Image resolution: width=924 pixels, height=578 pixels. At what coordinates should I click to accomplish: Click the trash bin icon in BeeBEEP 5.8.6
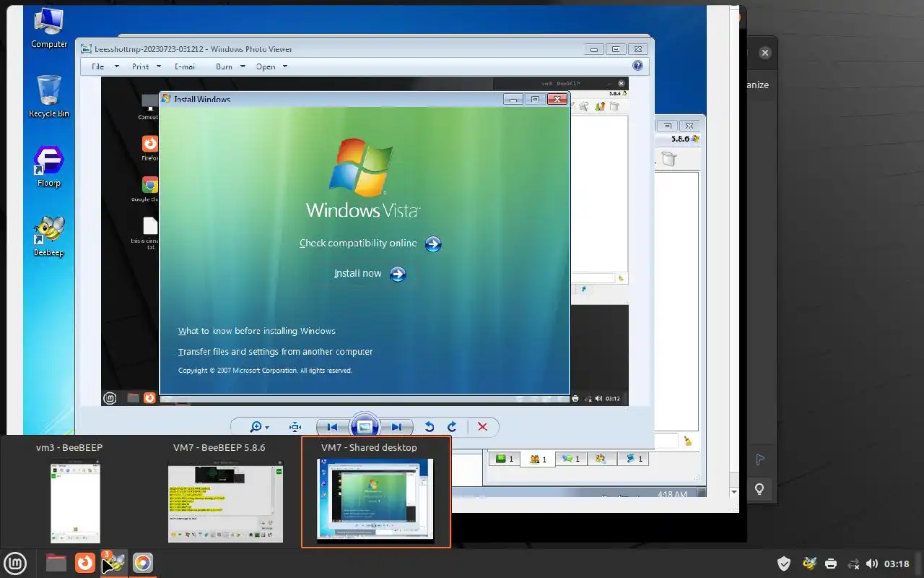pos(668,159)
